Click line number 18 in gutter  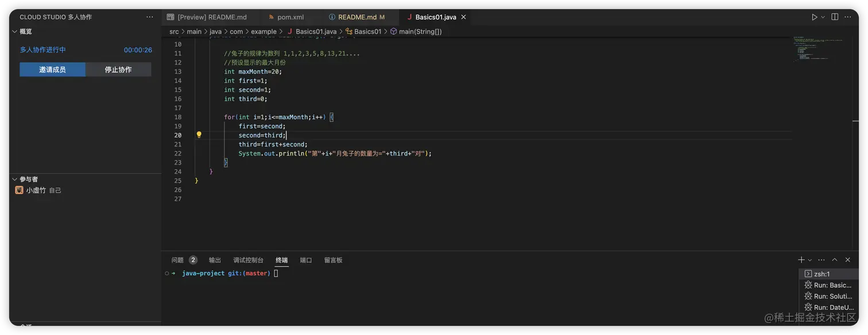click(177, 117)
